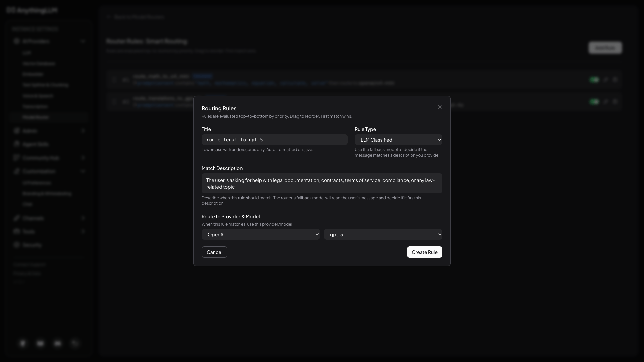Click the Title field containing route_legal_to_gpt_5

click(274, 140)
